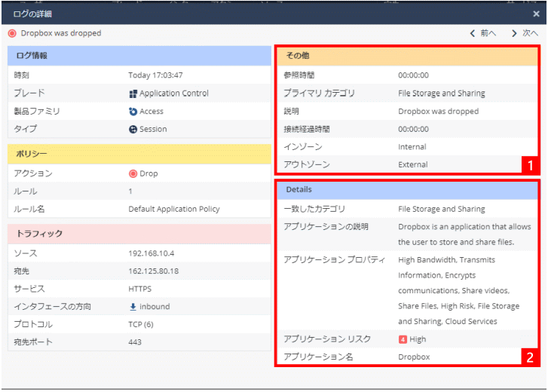Click the Dropbox application name value

[x=414, y=357]
